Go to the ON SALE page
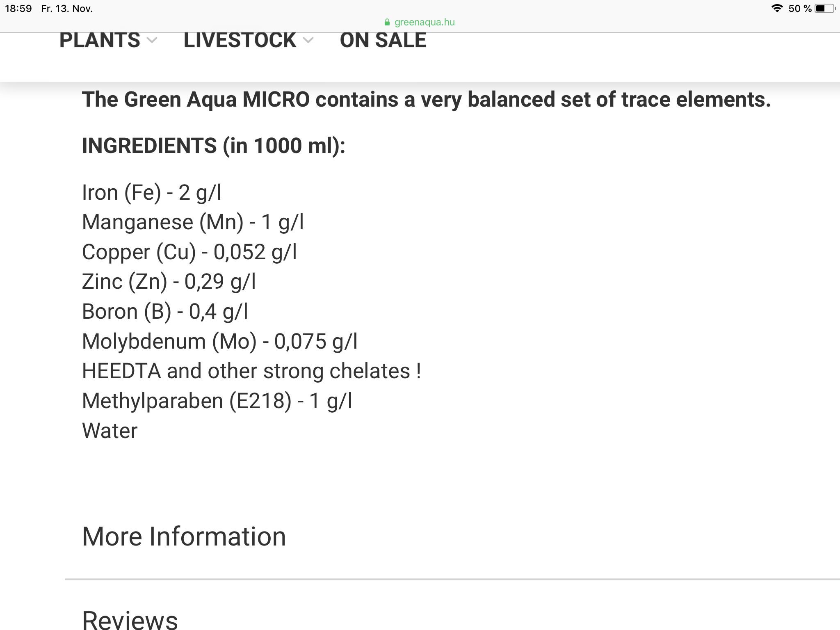 [x=383, y=40]
